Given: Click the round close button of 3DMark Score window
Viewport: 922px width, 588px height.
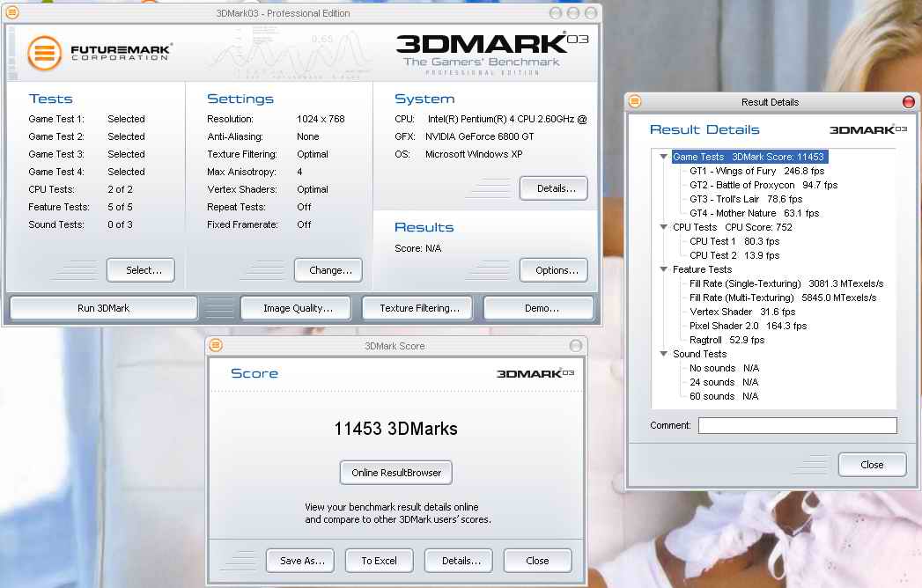Looking at the screenshot, I should point(576,346).
